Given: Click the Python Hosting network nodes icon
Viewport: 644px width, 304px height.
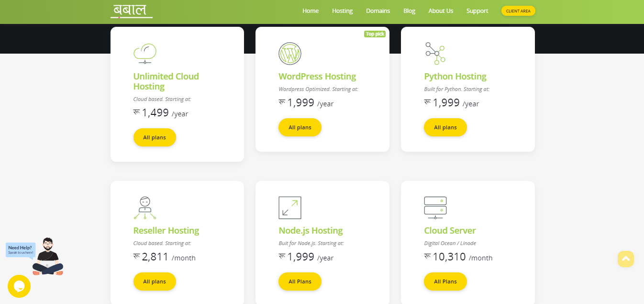Looking at the screenshot, I should [x=435, y=54].
